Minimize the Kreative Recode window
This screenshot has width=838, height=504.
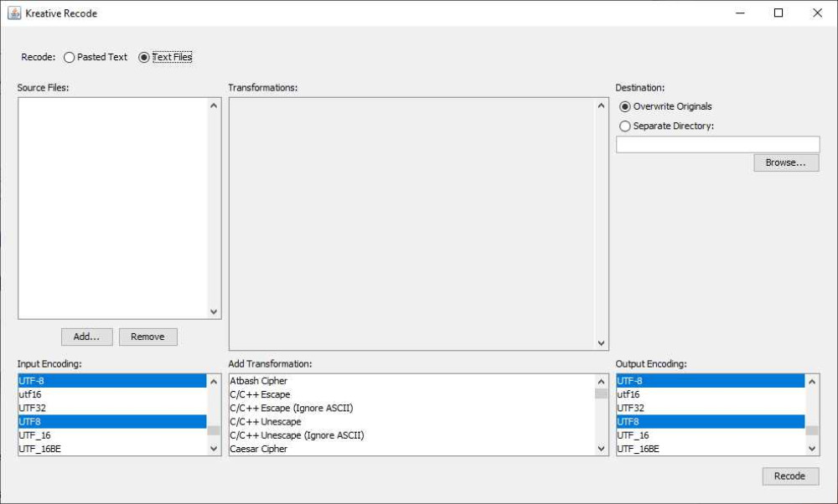click(x=740, y=13)
